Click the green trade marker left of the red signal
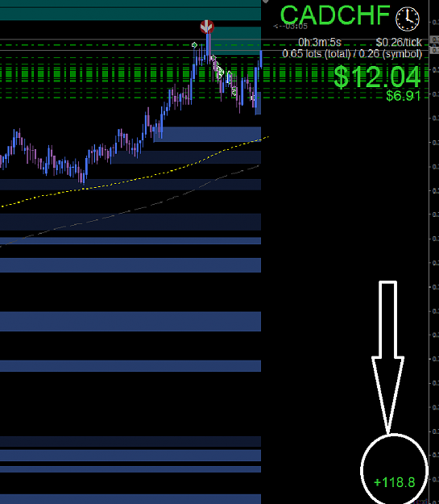 pos(194,44)
